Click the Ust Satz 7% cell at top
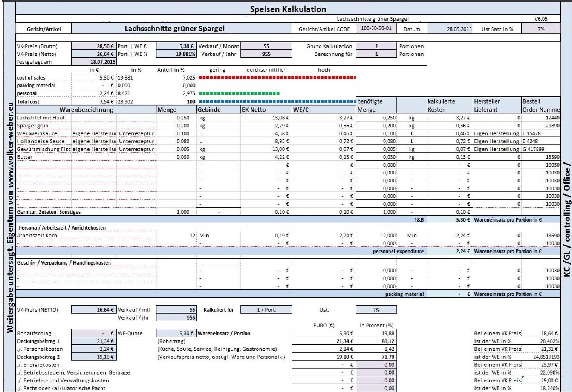The image size is (572, 392). (x=540, y=29)
